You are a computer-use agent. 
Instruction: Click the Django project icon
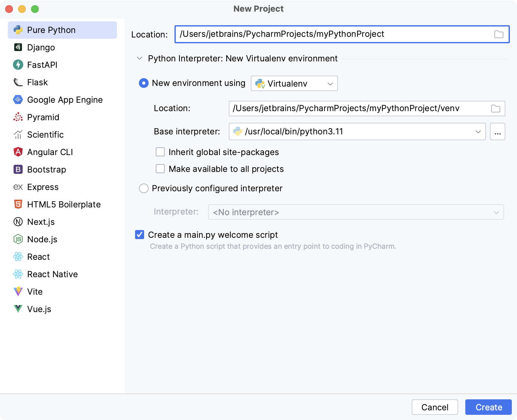[18, 47]
